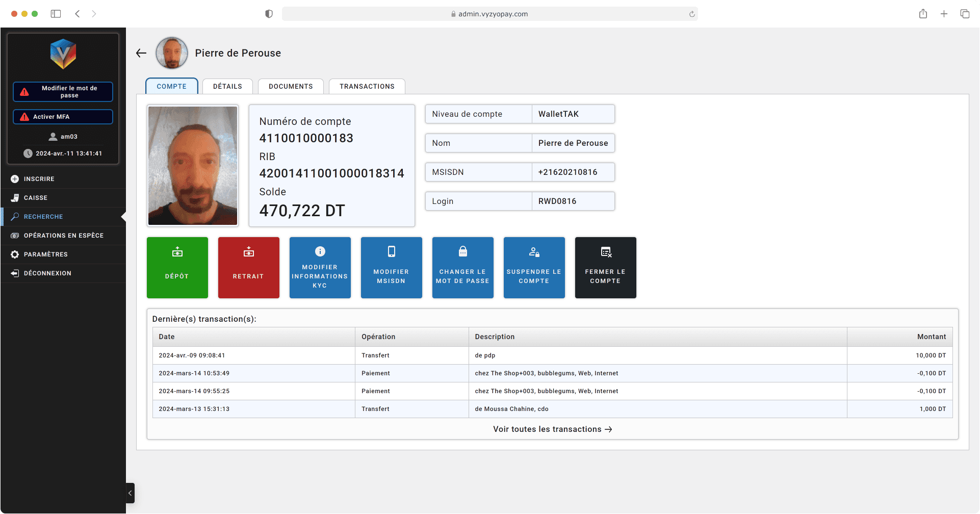Open Changer le mot de passe
Screen dimensions: 980x514
coord(462,267)
